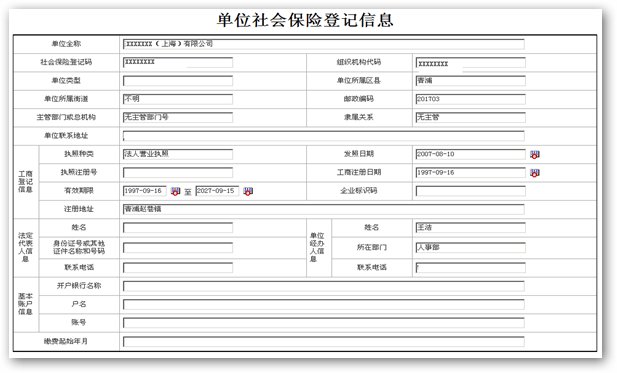617x373 pixels.
Task: Edit the 邮政编码 field
Action: [x=471, y=99]
